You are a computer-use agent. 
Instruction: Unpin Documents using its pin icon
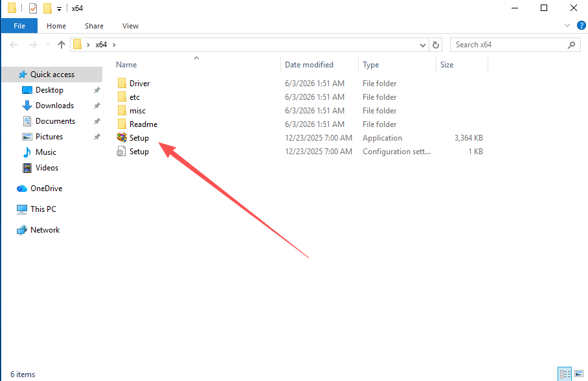tap(96, 121)
